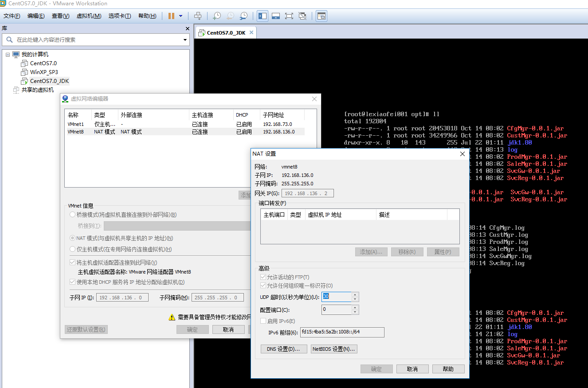Click the running CentOS7.0_JDK VM icon in tree

tap(25, 81)
